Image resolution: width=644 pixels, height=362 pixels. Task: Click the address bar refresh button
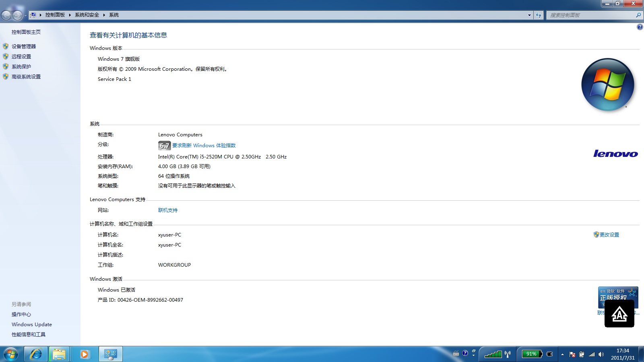point(539,15)
